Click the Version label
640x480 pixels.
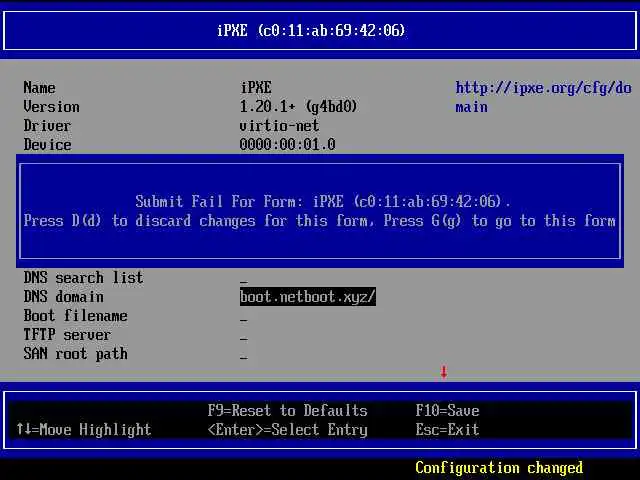click(51, 107)
